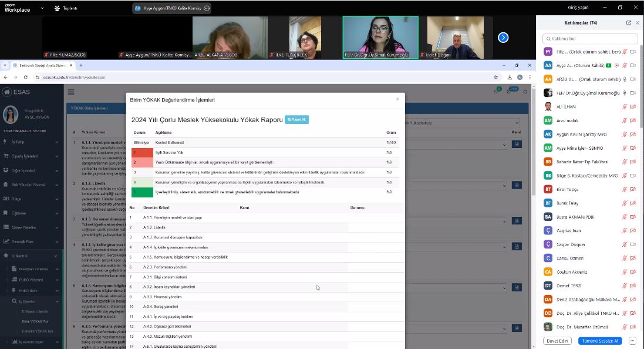This screenshot has width=644, height=349.
Task: Toggle microphone for ARZU AL.. participant row
Action: click(625, 79)
